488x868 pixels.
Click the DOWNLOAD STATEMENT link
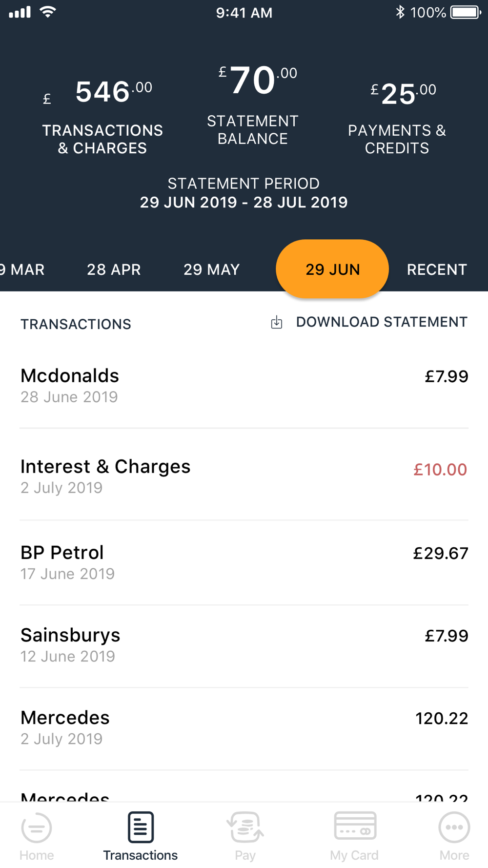tap(382, 322)
